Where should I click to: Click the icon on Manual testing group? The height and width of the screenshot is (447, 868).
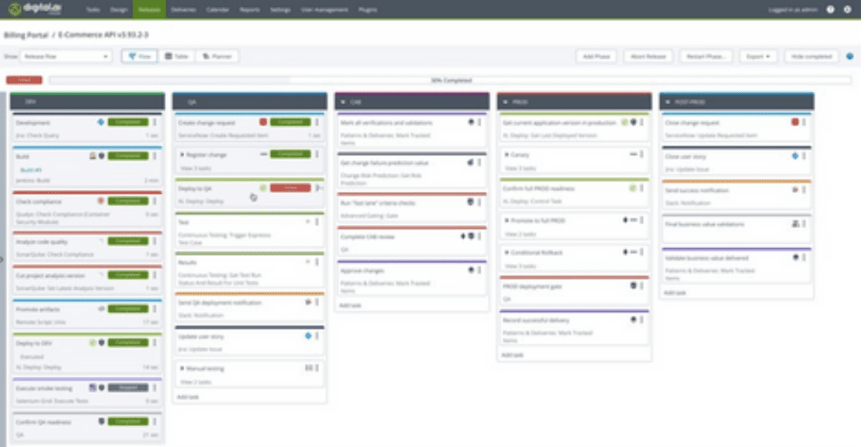click(309, 368)
